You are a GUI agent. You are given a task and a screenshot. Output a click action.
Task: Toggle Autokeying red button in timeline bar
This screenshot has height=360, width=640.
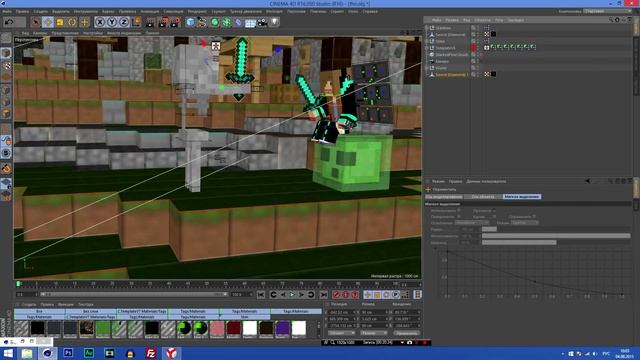point(346,295)
